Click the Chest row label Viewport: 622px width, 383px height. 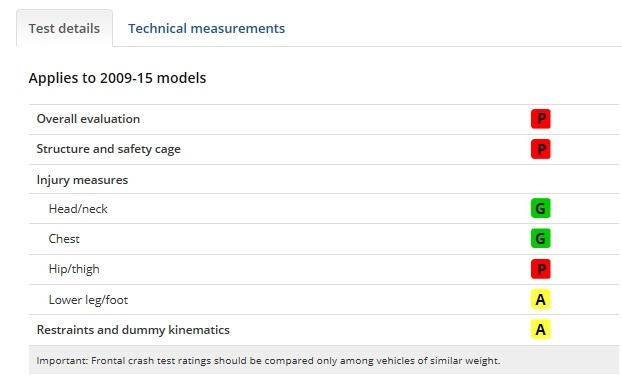pos(64,239)
